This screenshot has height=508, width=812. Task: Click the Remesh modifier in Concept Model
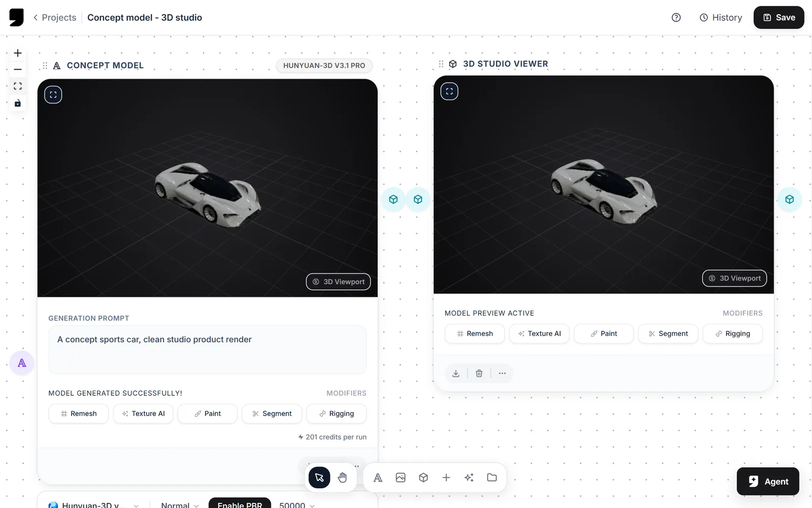click(79, 414)
